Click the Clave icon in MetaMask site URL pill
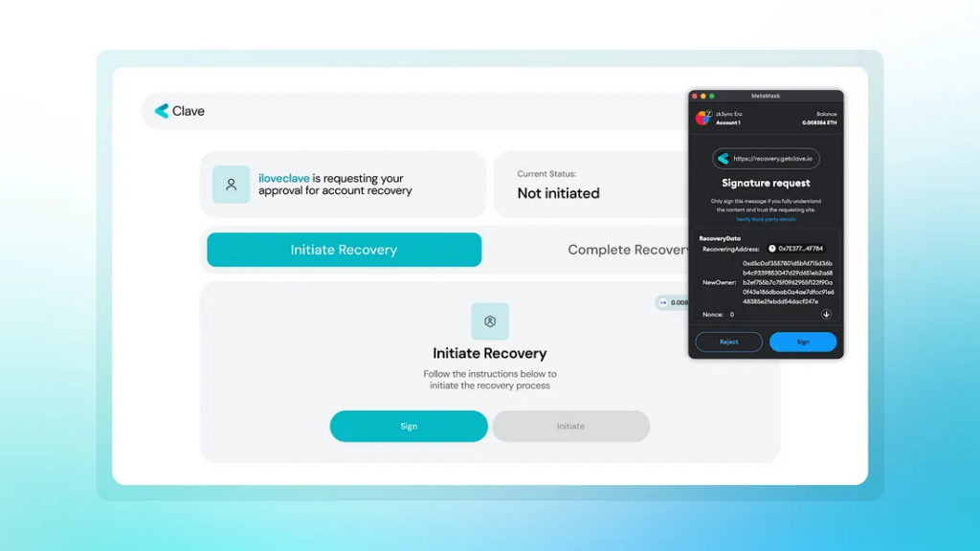The image size is (980, 551). click(x=724, y=159)
